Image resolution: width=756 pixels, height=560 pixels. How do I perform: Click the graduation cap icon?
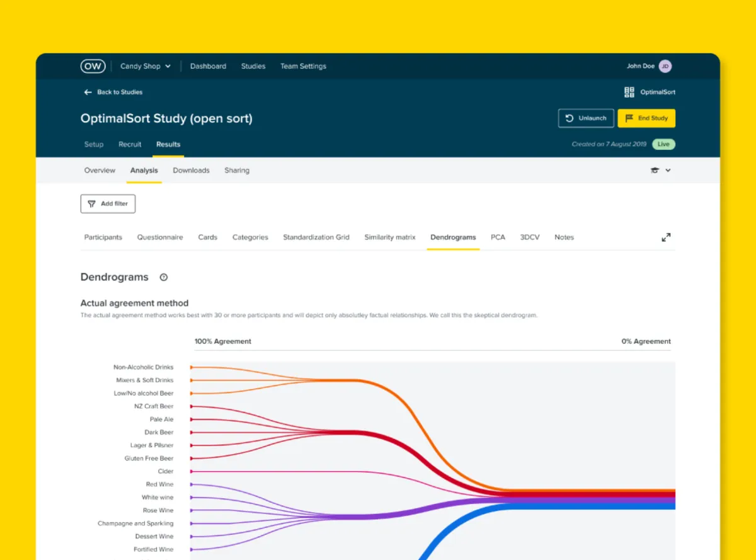(655, 171)
